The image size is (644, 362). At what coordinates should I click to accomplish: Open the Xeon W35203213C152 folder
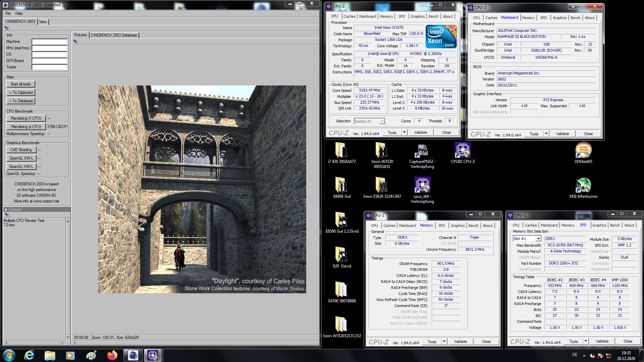pyautogui.click(x=341, y=324)
